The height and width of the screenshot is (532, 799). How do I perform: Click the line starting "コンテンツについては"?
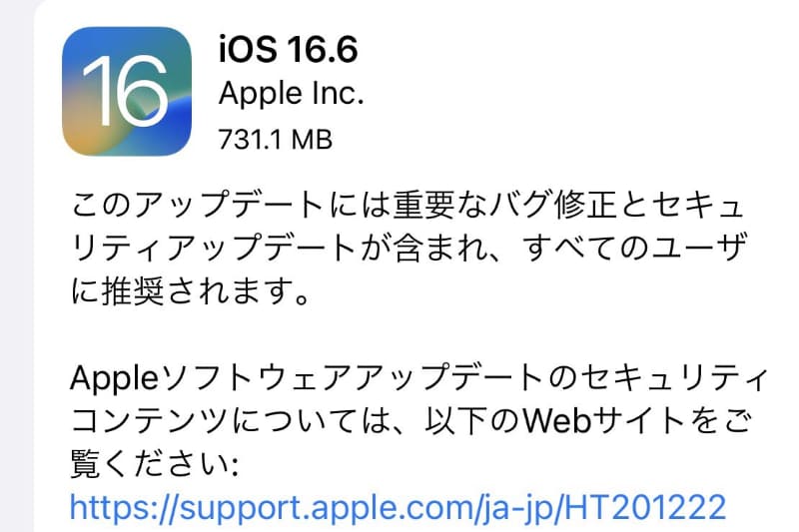(x=410, y=421)
